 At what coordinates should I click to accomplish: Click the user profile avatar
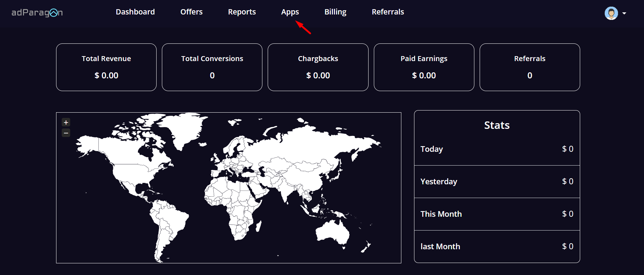(x=611, y=13)
